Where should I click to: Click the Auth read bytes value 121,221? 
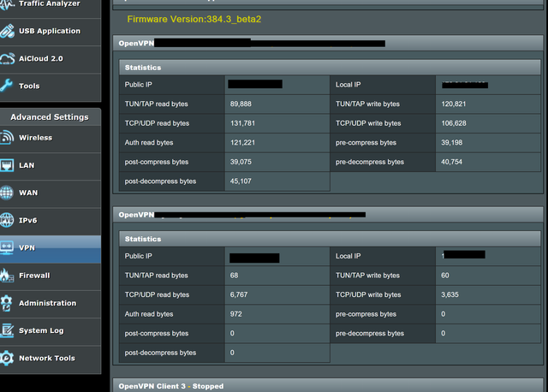tap(242, 143)
